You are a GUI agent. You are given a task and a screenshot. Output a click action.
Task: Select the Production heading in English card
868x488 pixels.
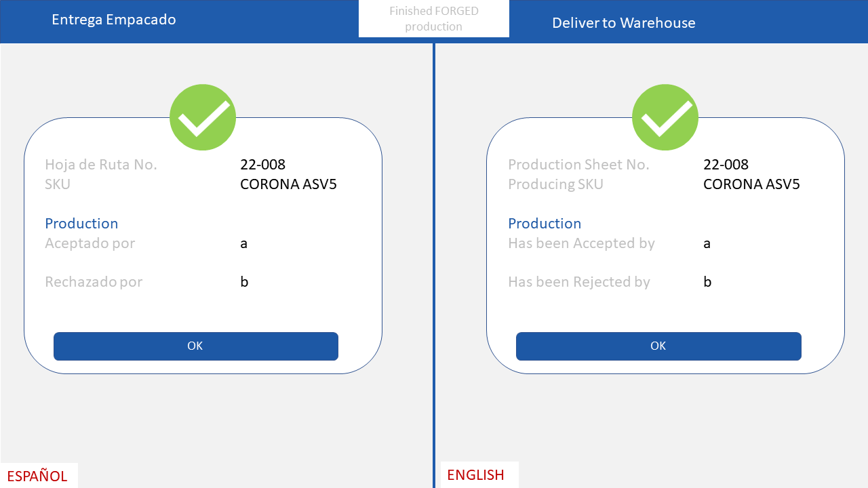(x=545, y=224)
